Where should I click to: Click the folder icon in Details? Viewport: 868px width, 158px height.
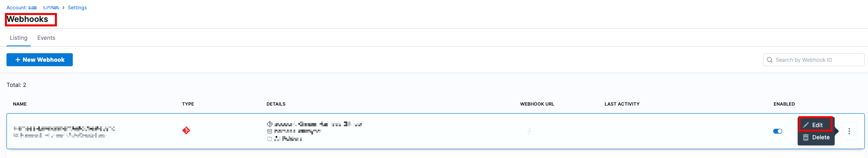click(x=270, y=139)
